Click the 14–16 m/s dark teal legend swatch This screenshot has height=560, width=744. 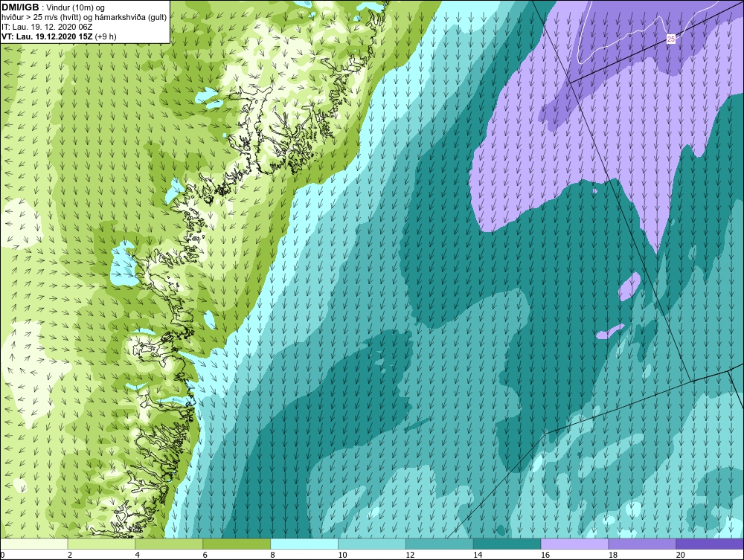(x=507, y=544)
